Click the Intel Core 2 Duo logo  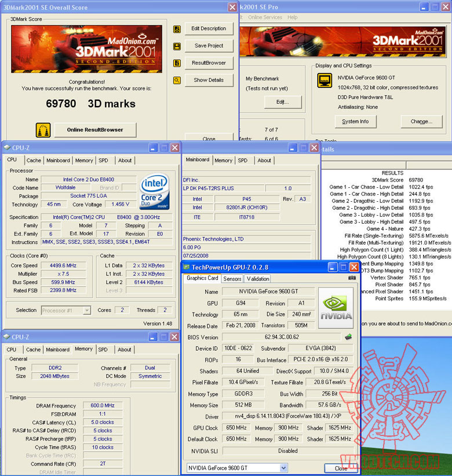[x=154, y=191]
